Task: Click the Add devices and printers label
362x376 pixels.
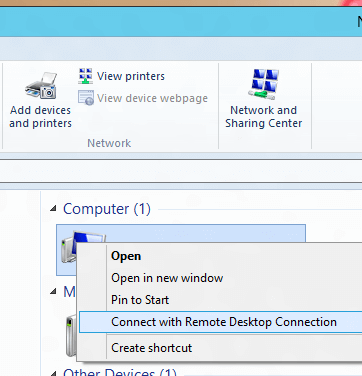Action: (x=41, y=117)
